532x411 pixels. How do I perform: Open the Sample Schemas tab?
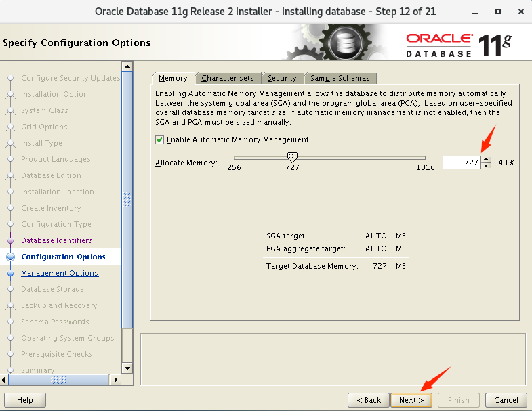point(340,78)
